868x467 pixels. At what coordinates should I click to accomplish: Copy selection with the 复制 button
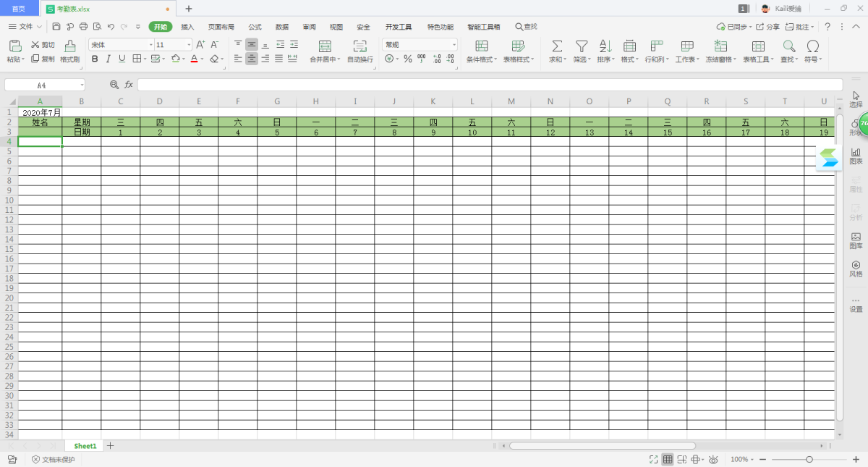point(43,59)
